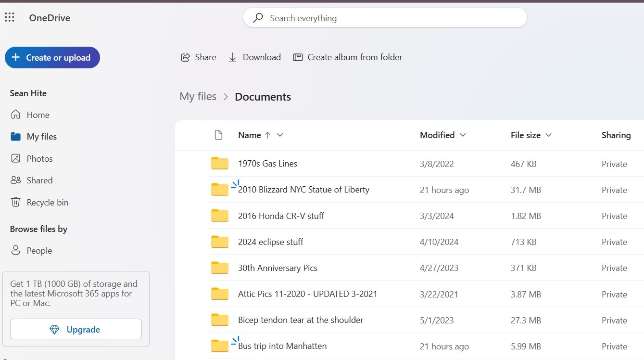This screenshot has height=360, width=644.
Task: Click the 2016 Honda CR-V stuff folder icon
Action: tap(220, 216)
